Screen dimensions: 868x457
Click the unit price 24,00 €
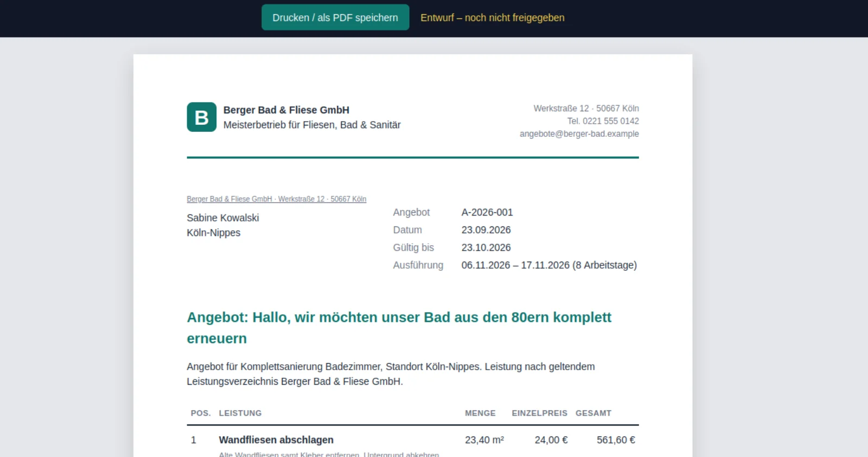551,440
